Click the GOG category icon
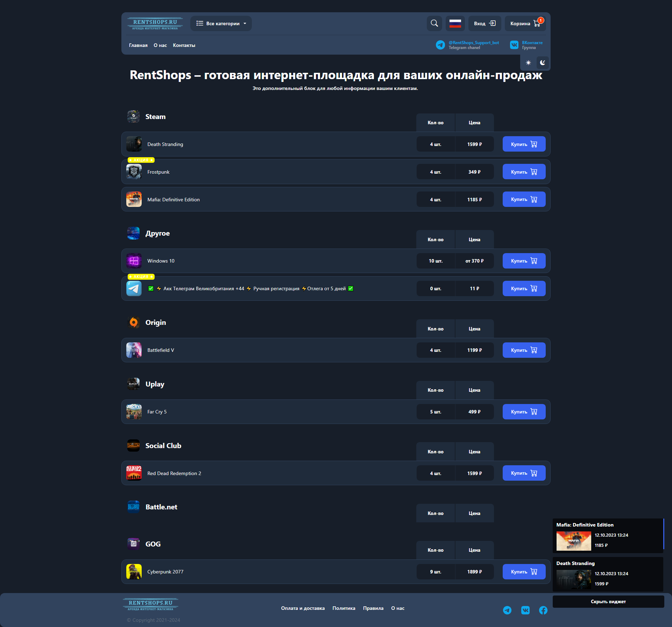 click(x=134, y=544)
